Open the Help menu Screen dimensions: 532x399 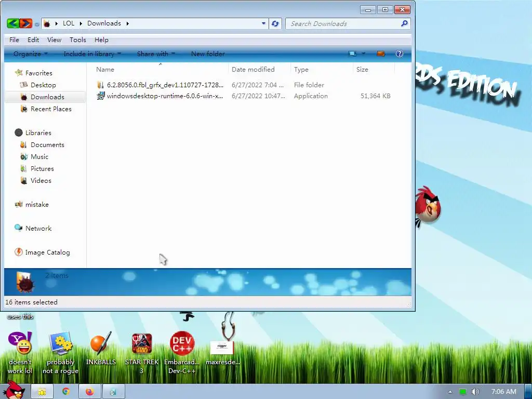(x=101, y=39)
